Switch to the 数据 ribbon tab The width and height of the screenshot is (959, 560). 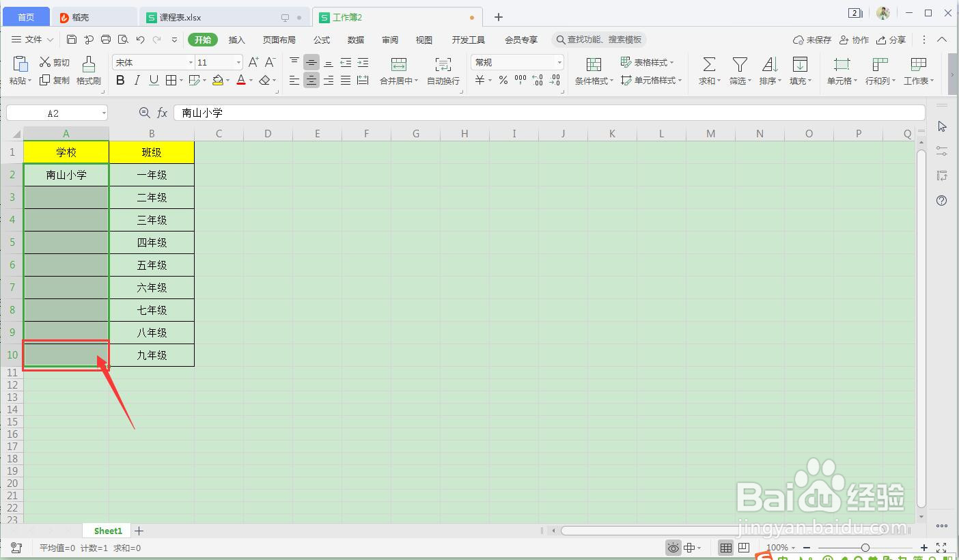point(355,40)
